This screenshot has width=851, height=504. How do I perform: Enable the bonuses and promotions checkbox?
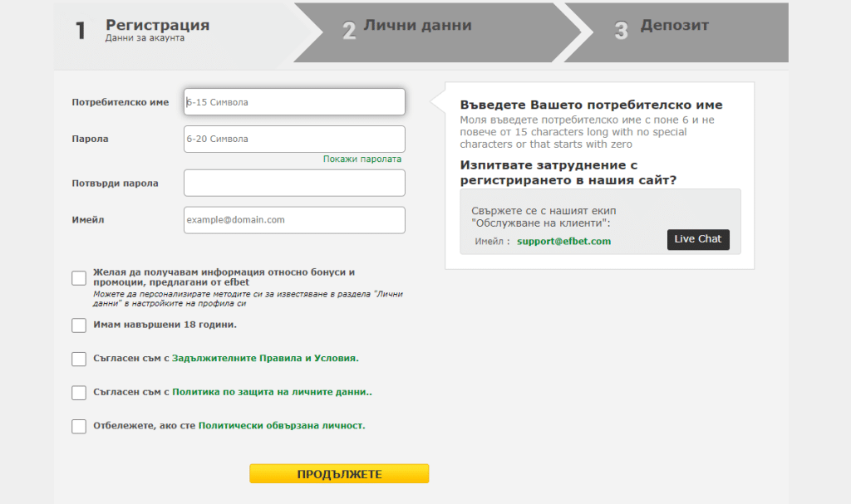point(79,278)
